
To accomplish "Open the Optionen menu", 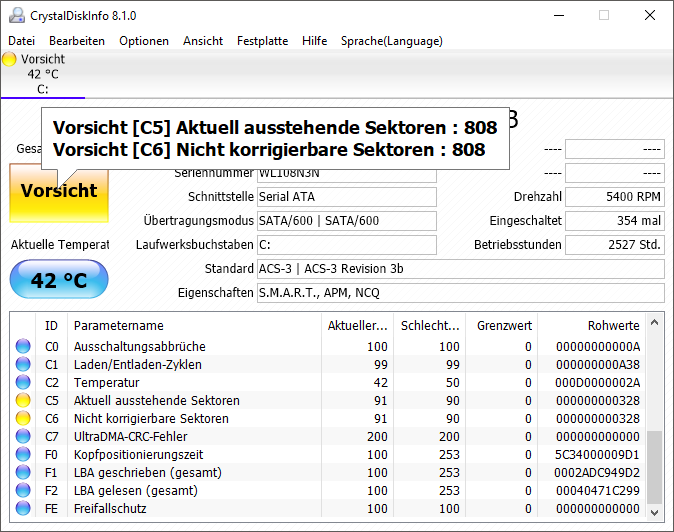I will pos(144,41).
